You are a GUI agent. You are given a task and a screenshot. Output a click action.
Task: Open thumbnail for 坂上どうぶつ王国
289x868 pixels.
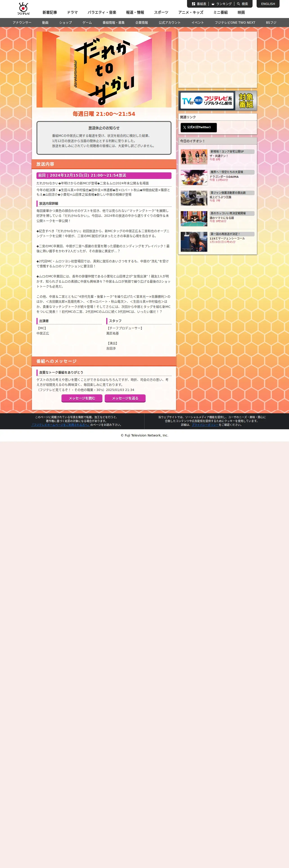(x=194, y=198)
